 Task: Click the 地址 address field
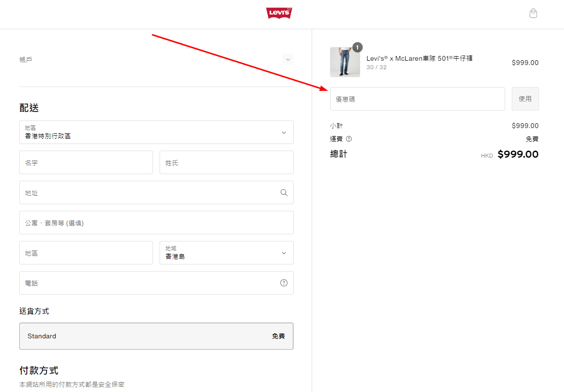(x=156, y=193)
